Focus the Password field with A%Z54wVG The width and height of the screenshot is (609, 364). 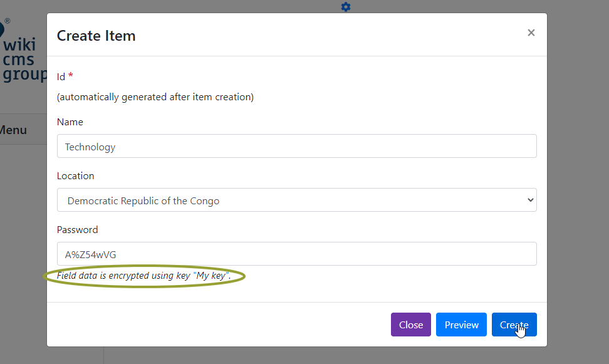pos(297,254)
